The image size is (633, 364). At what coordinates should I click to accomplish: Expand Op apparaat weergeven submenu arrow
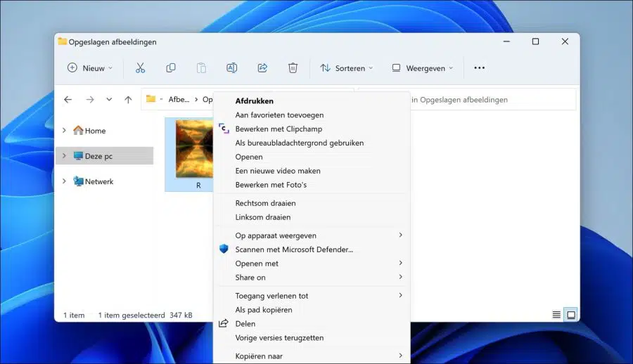click(x=400, y=235)
